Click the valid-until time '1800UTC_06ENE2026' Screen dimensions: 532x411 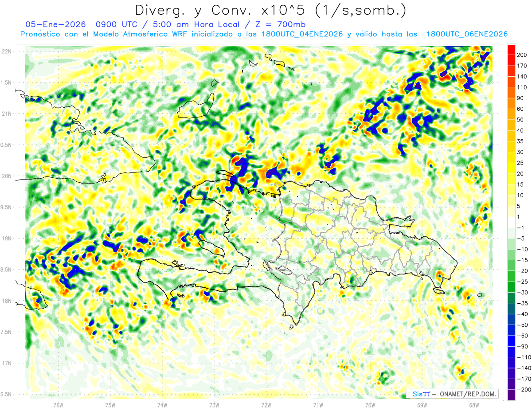tap(466, 34)
